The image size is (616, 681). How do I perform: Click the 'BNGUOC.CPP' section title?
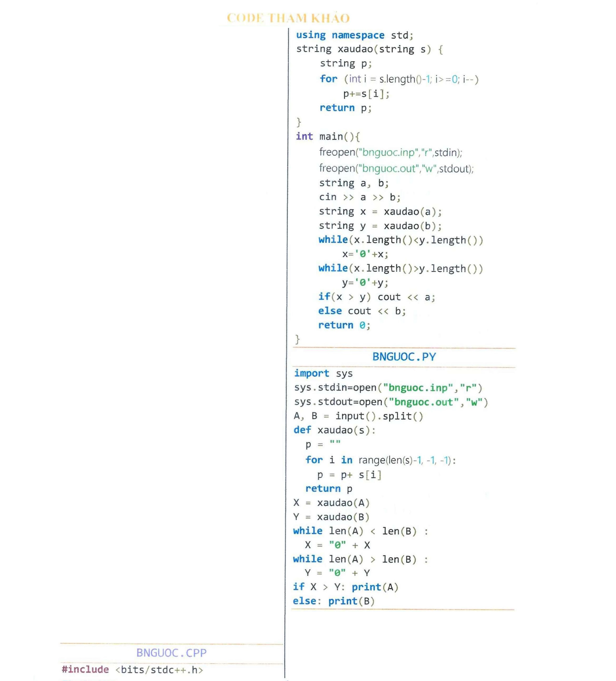pos(171,653)
